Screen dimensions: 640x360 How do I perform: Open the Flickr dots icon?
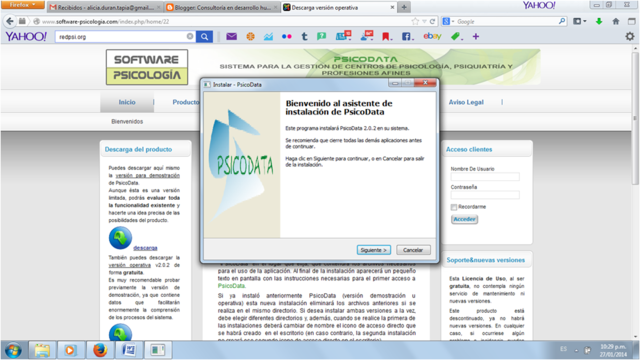coord(287,37)
